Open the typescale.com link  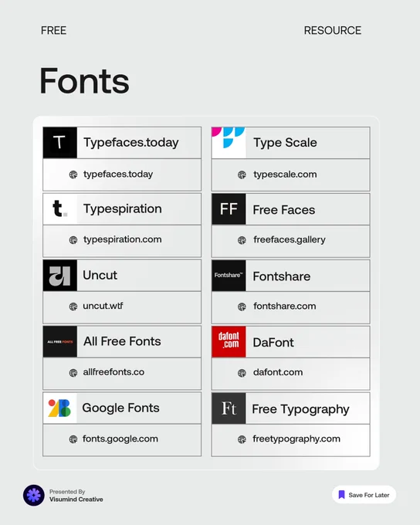(285, 174)
